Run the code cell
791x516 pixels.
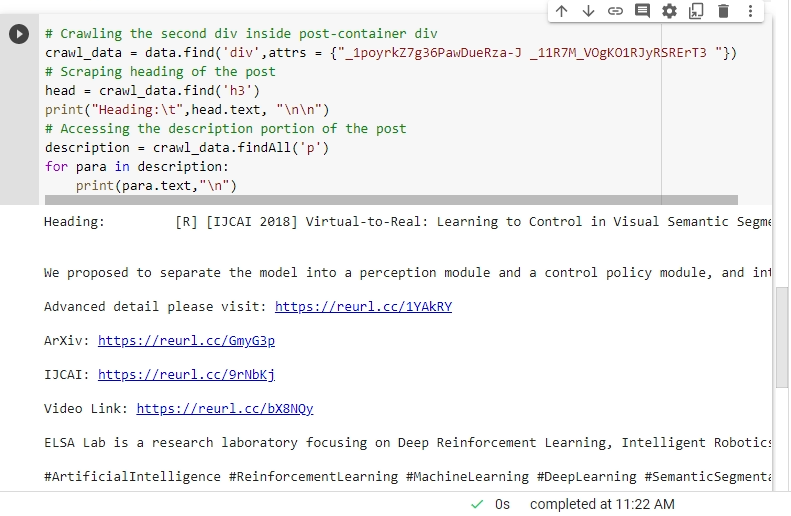[19, 34]
